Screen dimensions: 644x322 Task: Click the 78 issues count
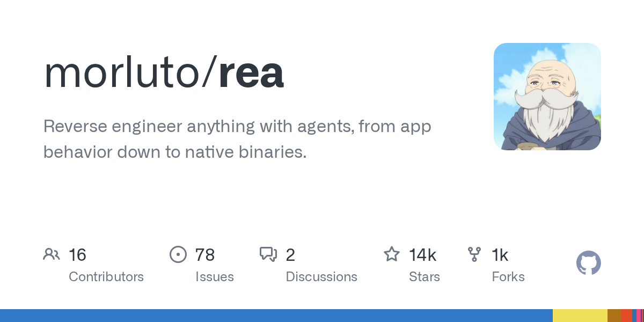[x=206, y=255]
